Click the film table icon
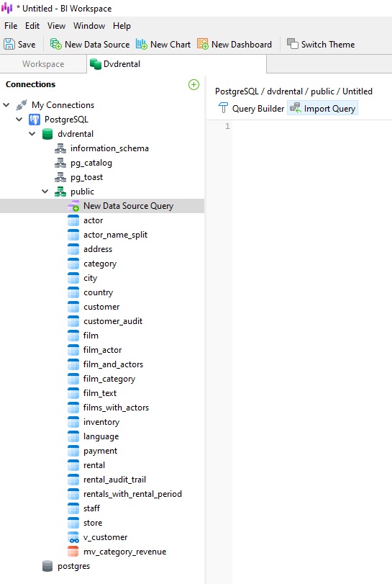 (73, 336)
